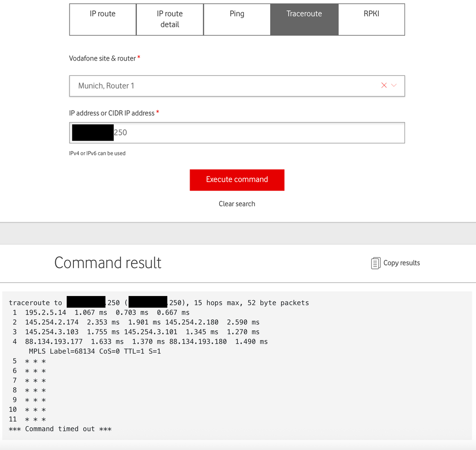Click the Clear search link
This screenshot has height=450, width=476.
(237, 204)
